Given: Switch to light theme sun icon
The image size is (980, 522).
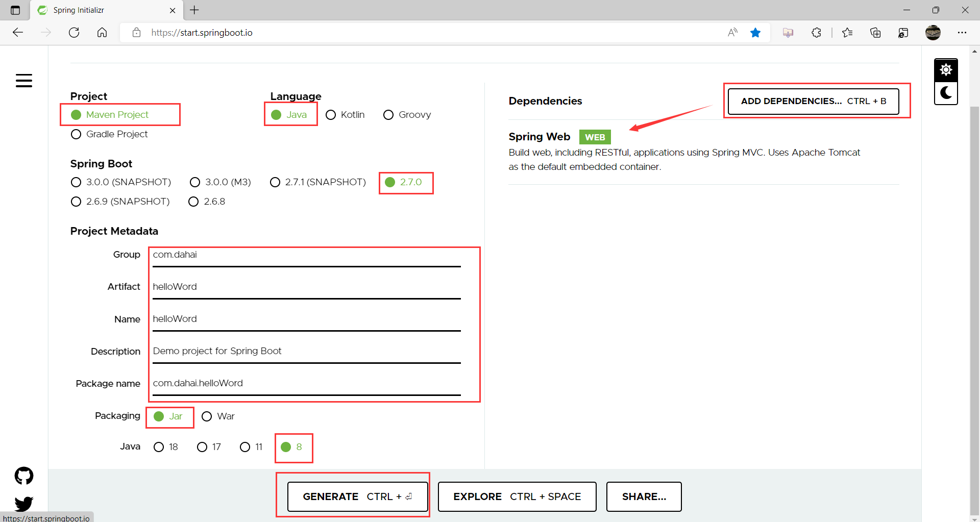Looking at the screenshot, I should (x=946, y=70).
